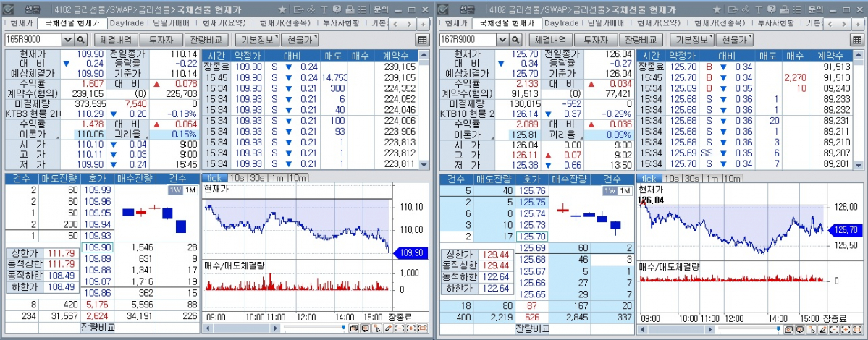Expand the 기본정보 dropdown in right window
The width and height of the screenshot is (868, 340).
tap(691, 39)
